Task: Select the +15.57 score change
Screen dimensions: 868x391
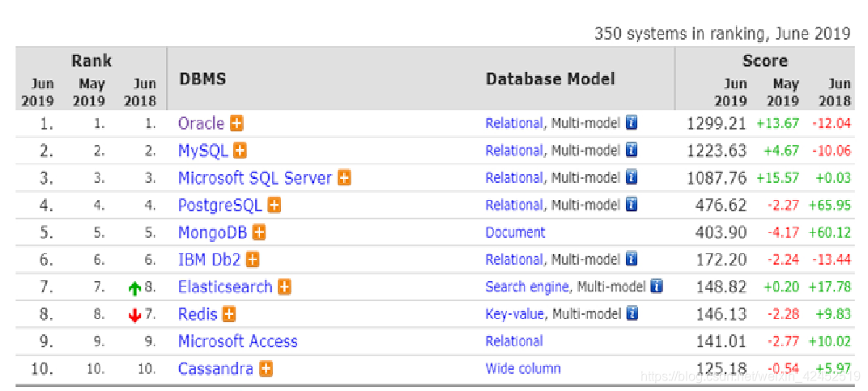Action: pos(778,178)
